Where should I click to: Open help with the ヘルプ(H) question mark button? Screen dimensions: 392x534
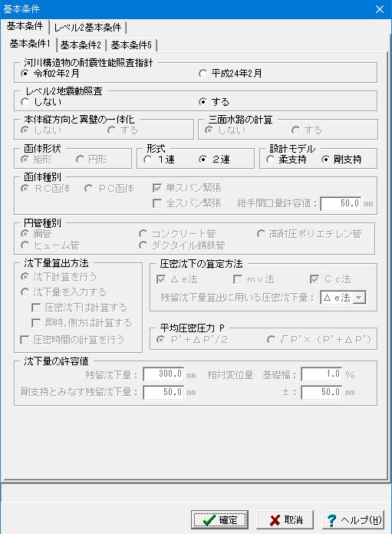point(353,519)
